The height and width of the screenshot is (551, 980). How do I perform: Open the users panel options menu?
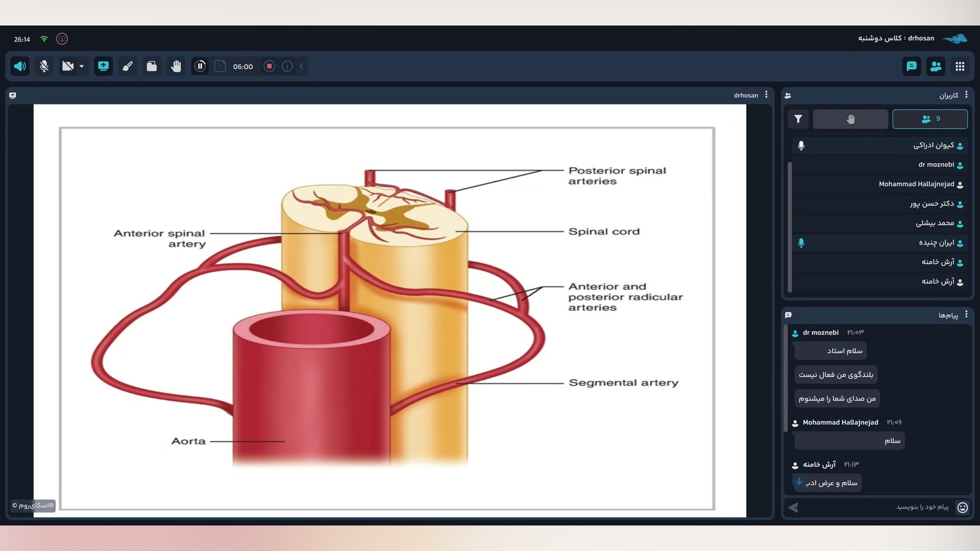(x=966, y=95)
